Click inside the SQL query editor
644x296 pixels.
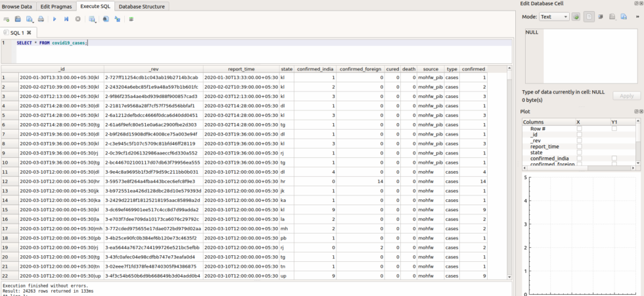pyautogui.click(x=263, y=51)
